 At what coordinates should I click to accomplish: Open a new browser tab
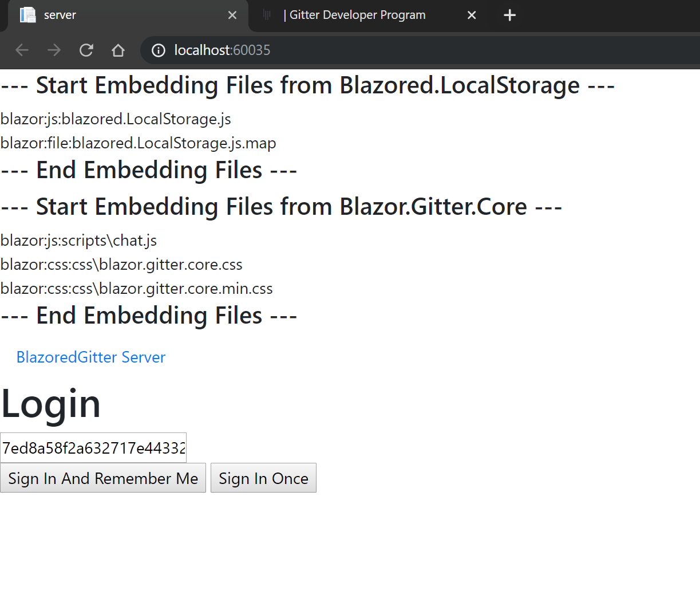click(509, 15)
